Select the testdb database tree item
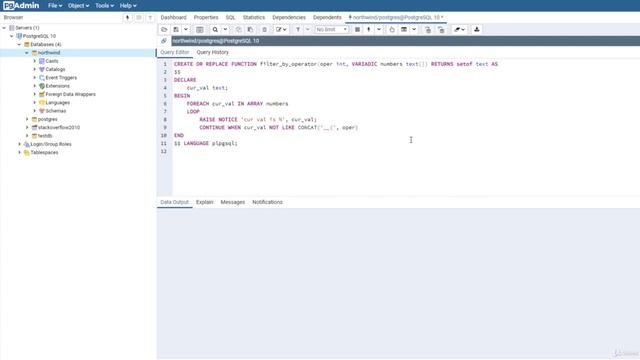This screenshot has width=640, height=360. (45, 136)
